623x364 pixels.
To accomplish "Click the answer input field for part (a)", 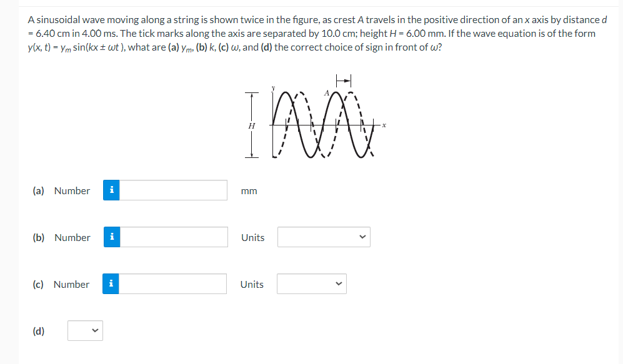I will (172, 190).
